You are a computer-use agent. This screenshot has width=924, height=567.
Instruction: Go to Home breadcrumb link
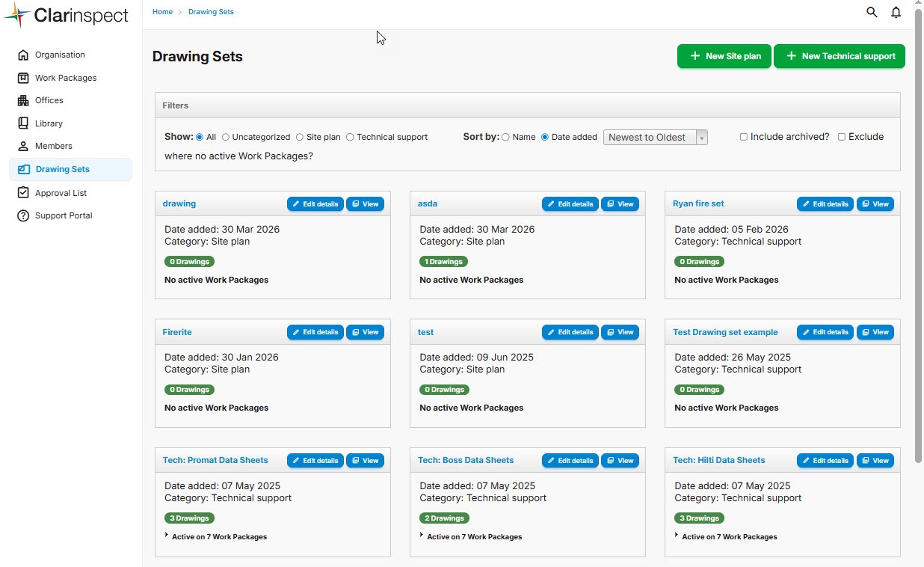pyautogui.click(x=162, y=12)
